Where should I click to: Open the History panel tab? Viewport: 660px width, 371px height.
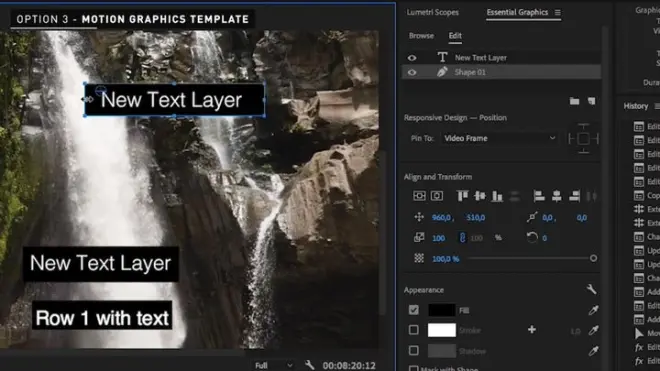coord(636,106)
